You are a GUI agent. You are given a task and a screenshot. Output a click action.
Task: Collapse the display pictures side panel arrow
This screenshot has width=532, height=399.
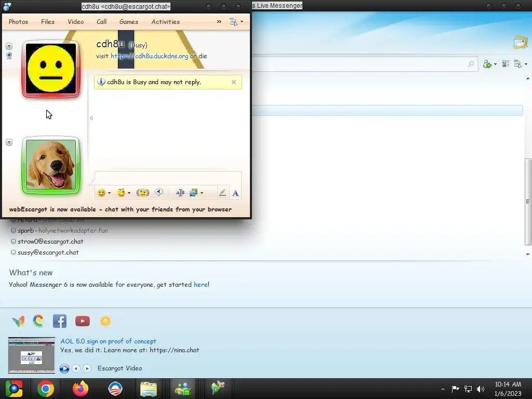(x=91, y=118)
